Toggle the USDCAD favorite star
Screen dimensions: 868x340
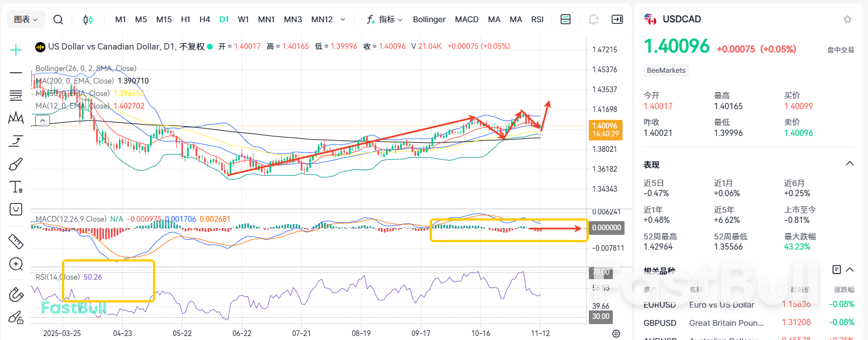(846, 19)
